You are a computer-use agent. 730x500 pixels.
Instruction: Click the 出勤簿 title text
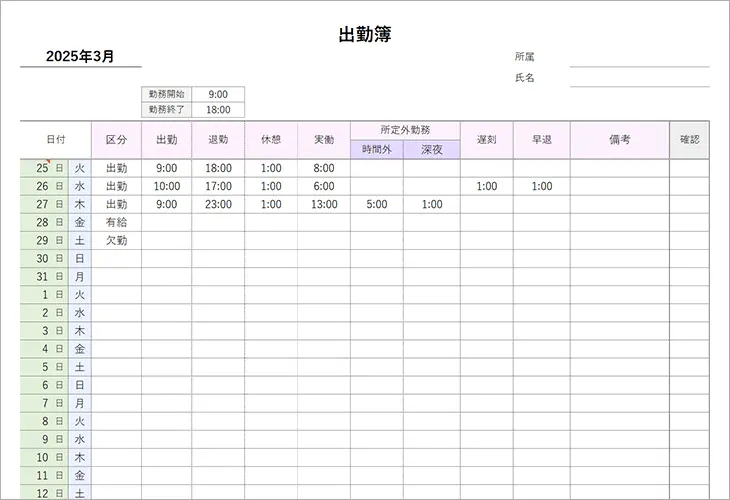click(x=364, y=34)
